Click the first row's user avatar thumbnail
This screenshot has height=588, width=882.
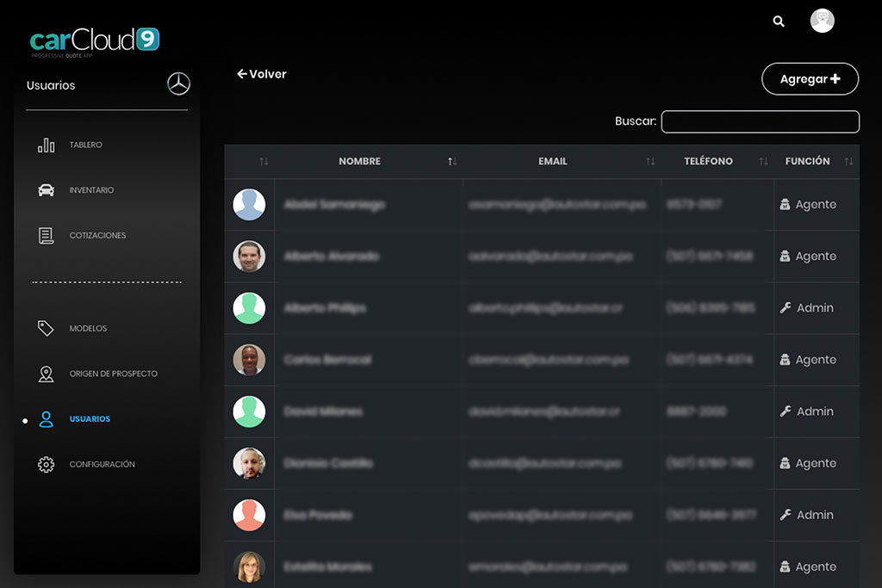click(x=249, y=205)
